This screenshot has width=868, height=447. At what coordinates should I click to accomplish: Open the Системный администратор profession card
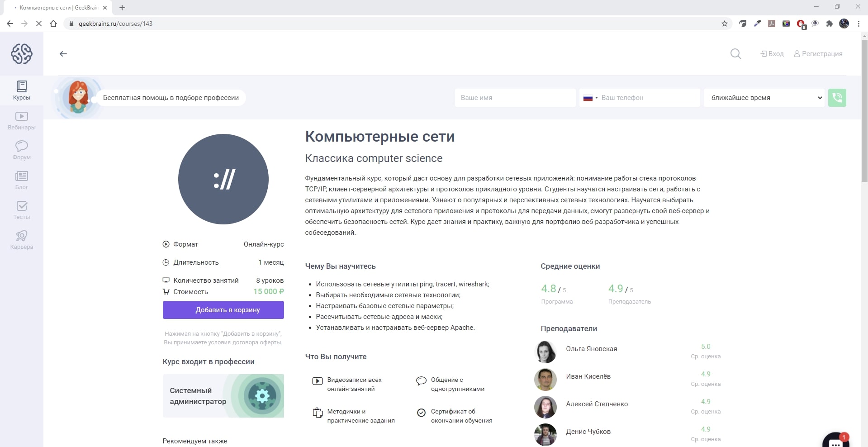point(223,396)
